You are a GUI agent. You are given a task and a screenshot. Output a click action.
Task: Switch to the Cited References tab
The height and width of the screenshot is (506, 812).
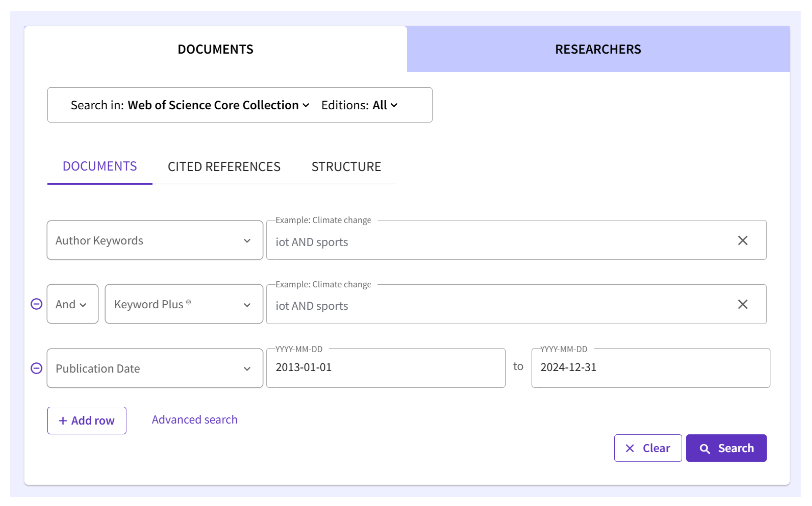(224, 167)
